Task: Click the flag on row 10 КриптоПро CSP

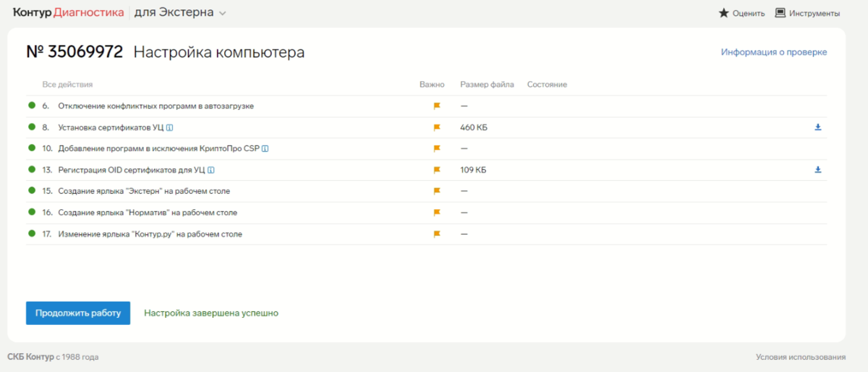Action: (436, 149)
